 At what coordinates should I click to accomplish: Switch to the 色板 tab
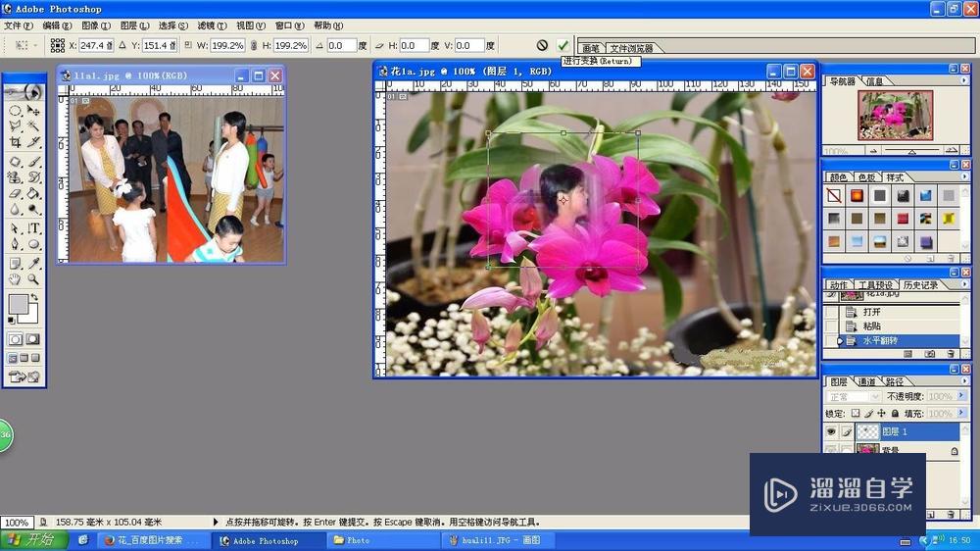pyautogui.click(x=866, y=177)
